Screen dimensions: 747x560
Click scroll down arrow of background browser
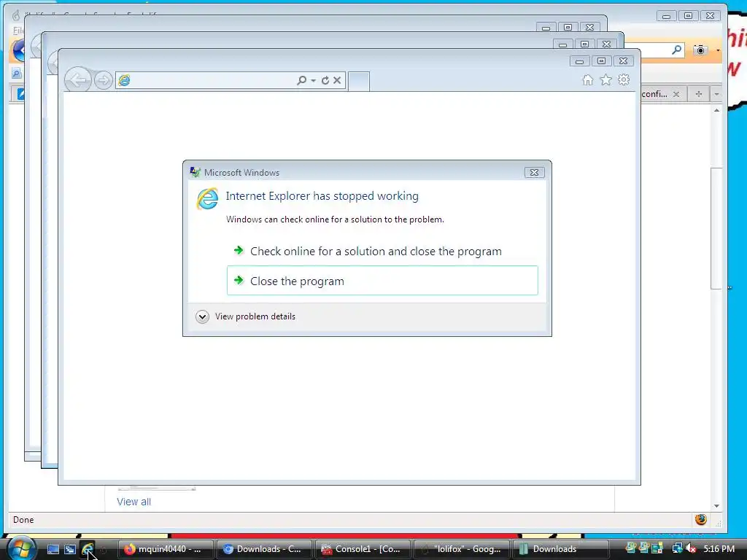pyautogui.click(x=716, y=506)
